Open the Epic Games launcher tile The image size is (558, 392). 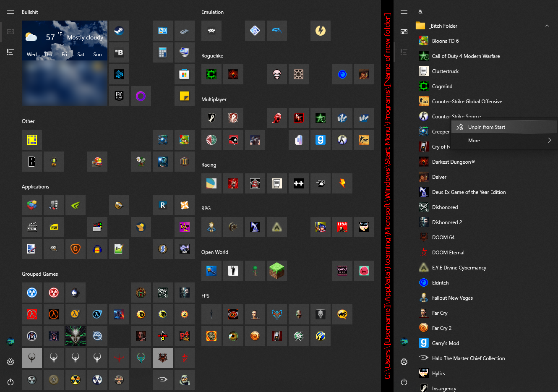(x=119, y=96)
